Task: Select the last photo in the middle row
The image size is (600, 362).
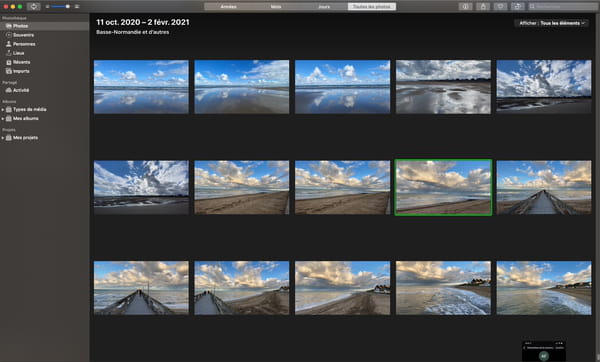Action: (544, 188)
